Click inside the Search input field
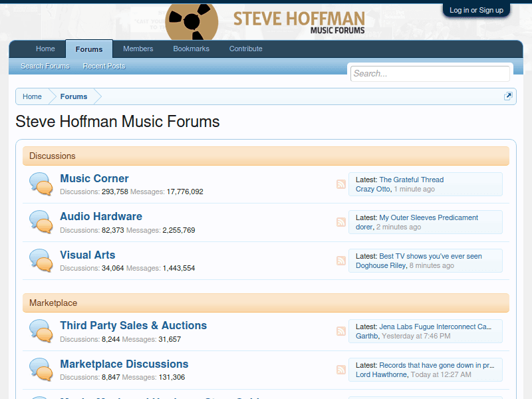 430,73
